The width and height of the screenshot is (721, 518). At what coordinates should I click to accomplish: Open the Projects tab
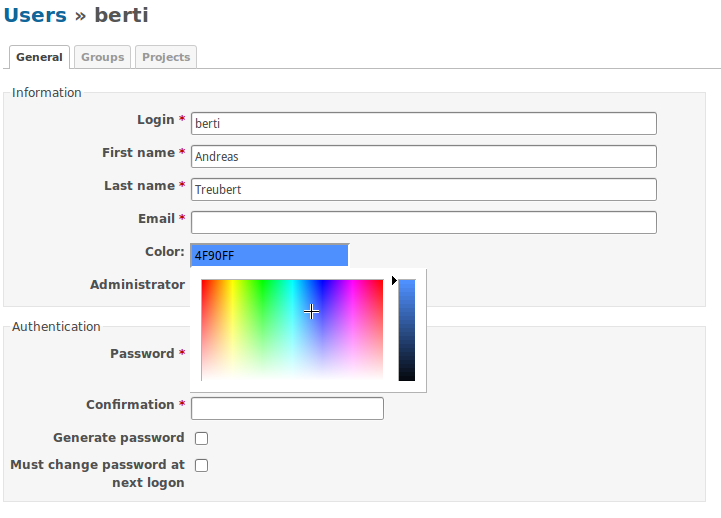tap(166, 57)
